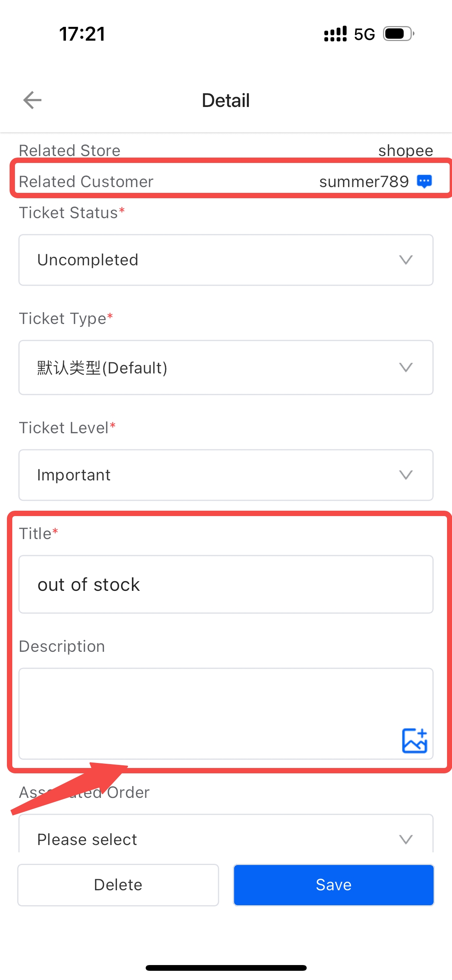Click the Ticket Level chevron arrow
Viewport: 452px width, 980px height.
click(406, 475)
